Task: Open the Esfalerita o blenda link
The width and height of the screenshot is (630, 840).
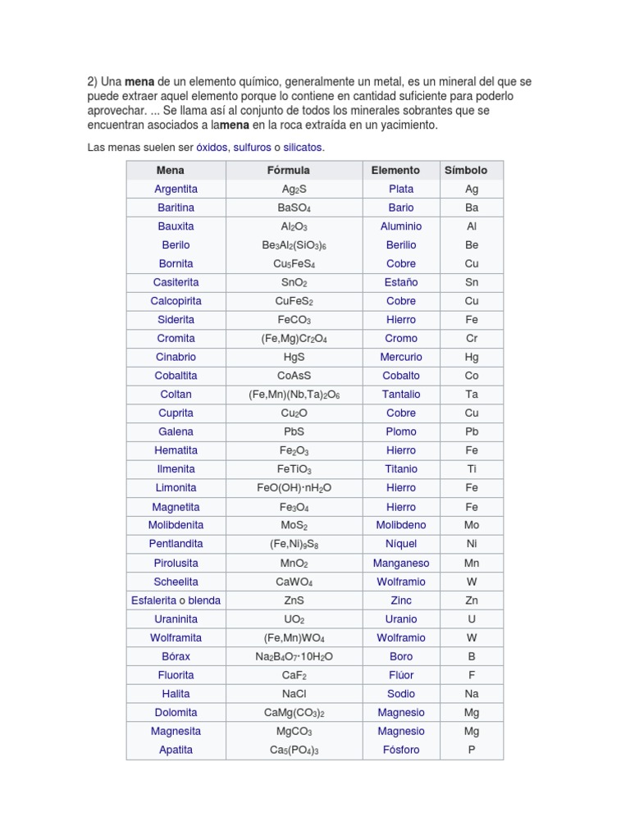Action: point(176,600)
